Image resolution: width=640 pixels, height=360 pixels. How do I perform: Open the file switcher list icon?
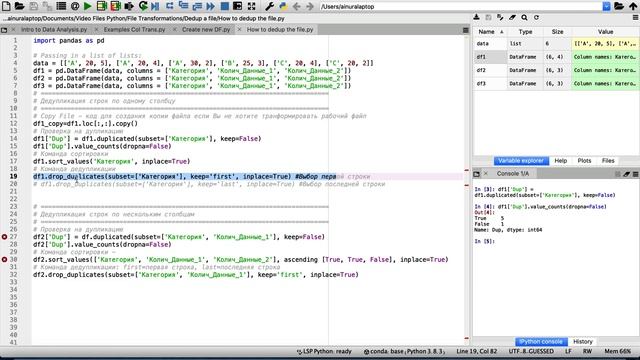pyautogui.click(x=61, y=6)
